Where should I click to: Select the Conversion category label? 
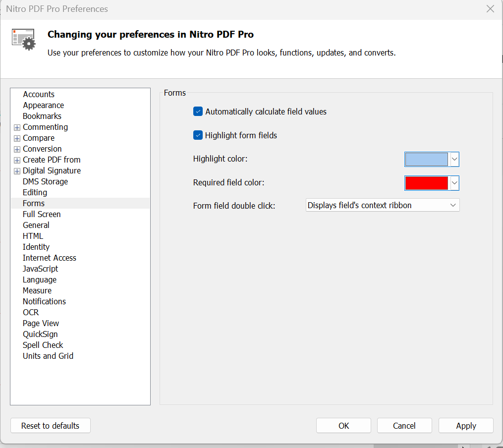(42, 149)
